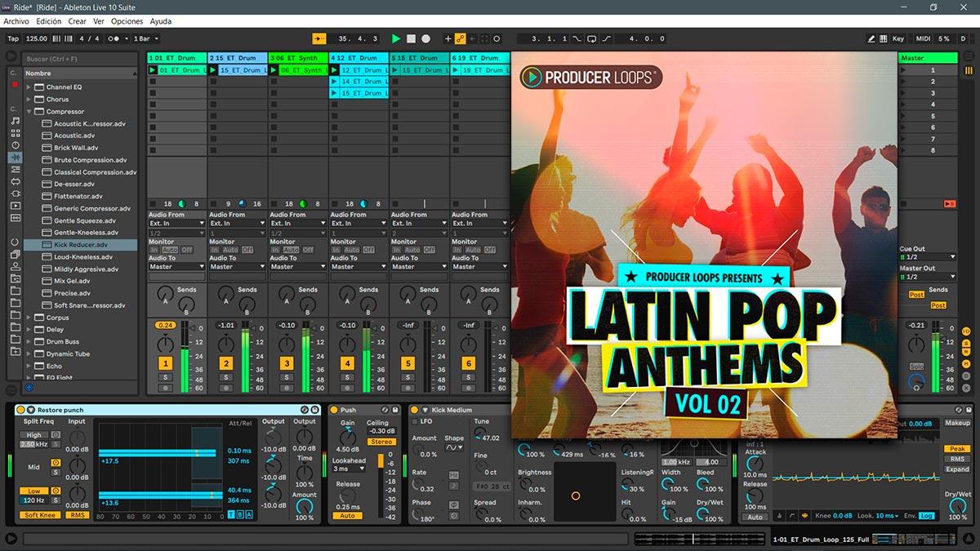Open the Archivo menu

[16, 21]
